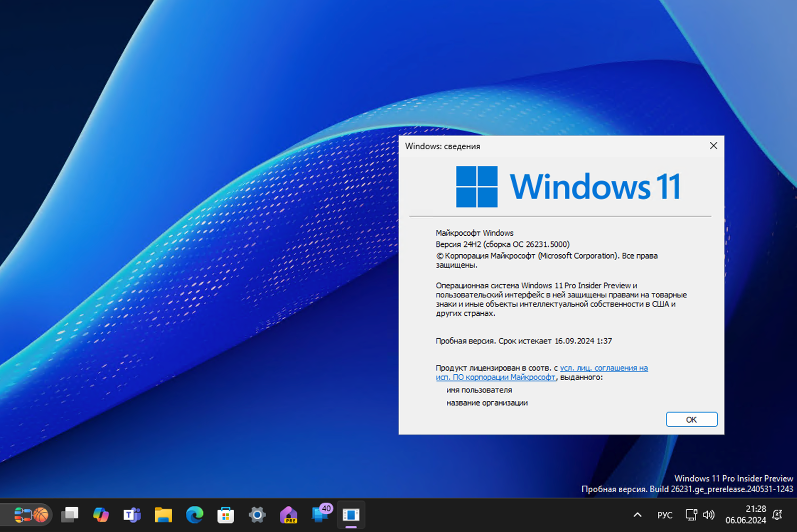Open Windows Settings from the taskbar
This screenshot has height=532, width=797.
pyautogui.click(x=257, y=515)
